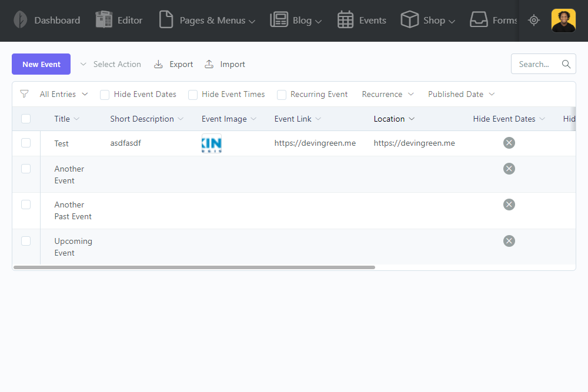
Task: Go to the Events menu item
Action: [372, 20]
